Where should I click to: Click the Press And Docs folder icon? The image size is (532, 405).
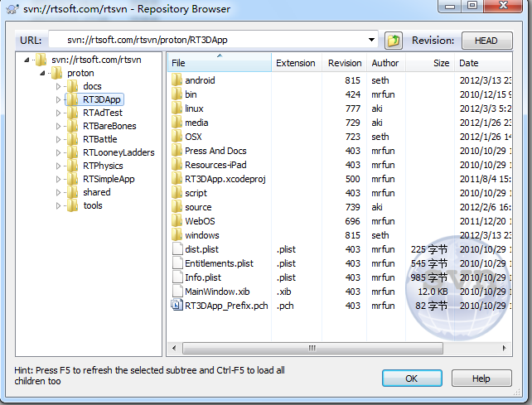pyautogui.click(x=177, y=151)
